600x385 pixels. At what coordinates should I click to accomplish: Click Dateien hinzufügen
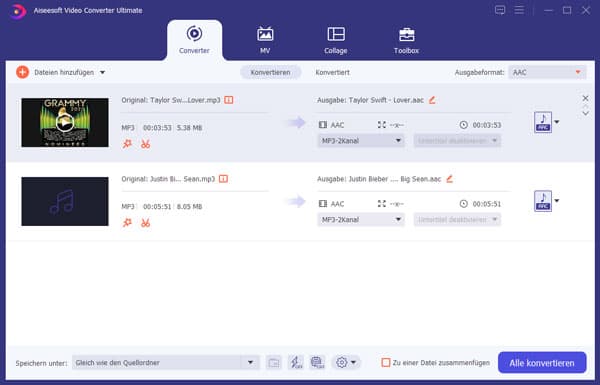coord(64,72)
